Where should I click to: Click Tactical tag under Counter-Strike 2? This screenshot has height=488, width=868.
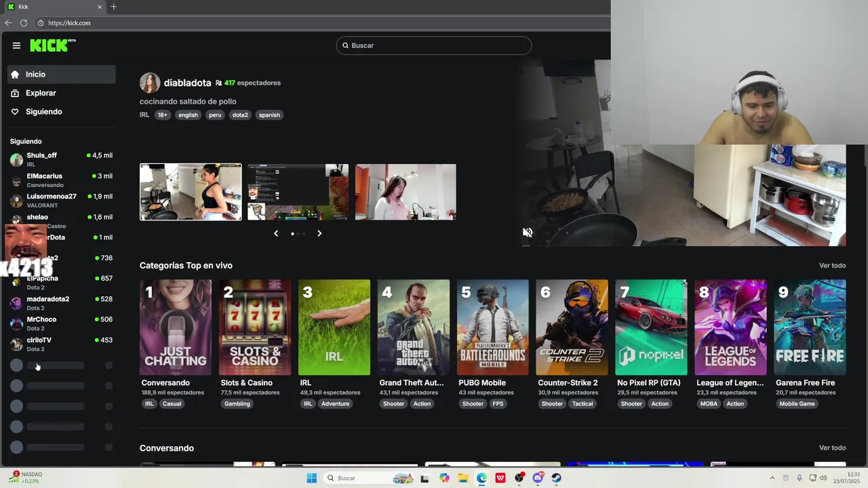[x=583, y=404]
